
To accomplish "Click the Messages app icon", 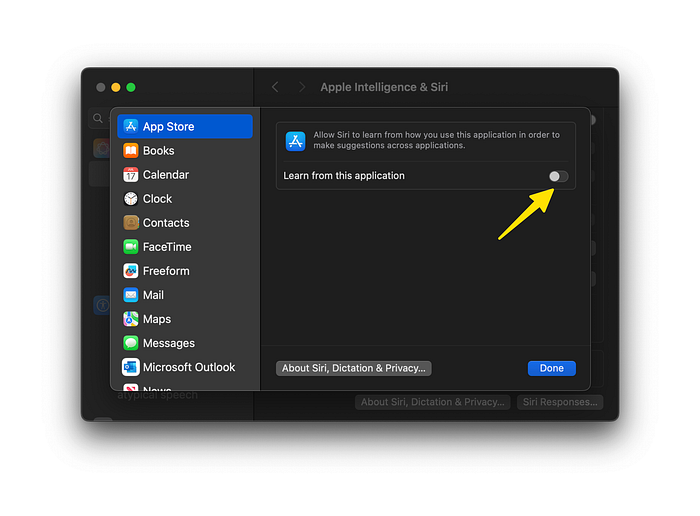I will point(131,343).
